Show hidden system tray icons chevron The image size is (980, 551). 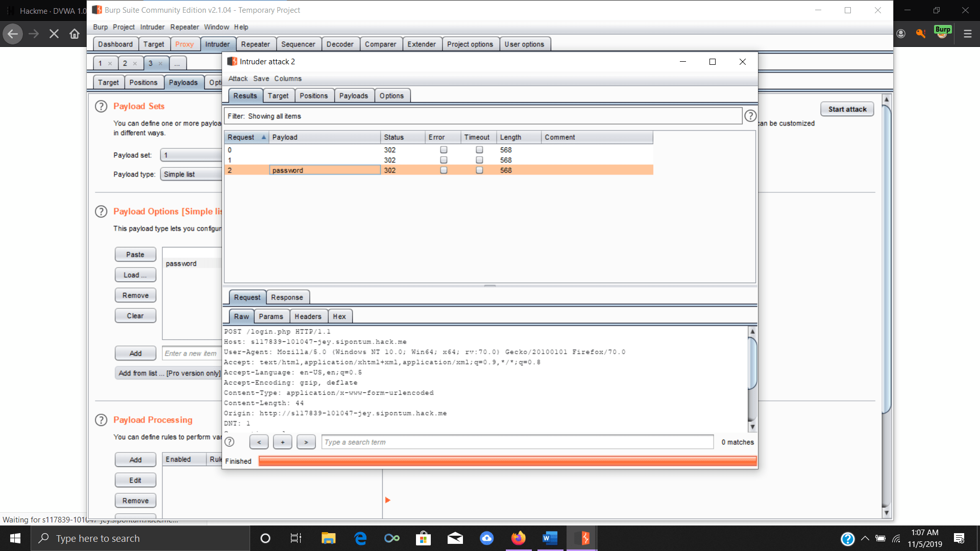[x=865, y=538]
